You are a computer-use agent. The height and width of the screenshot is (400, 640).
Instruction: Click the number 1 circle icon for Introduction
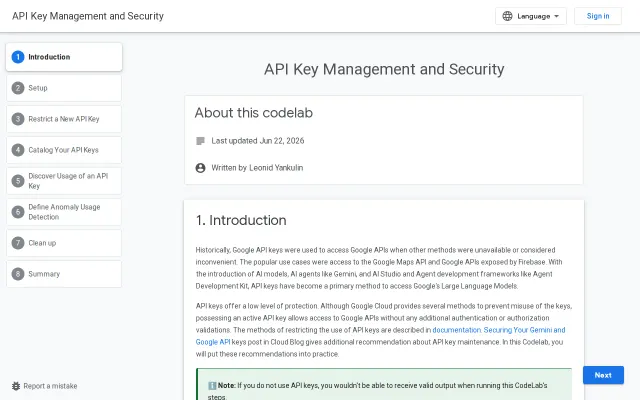pos(18,57)
